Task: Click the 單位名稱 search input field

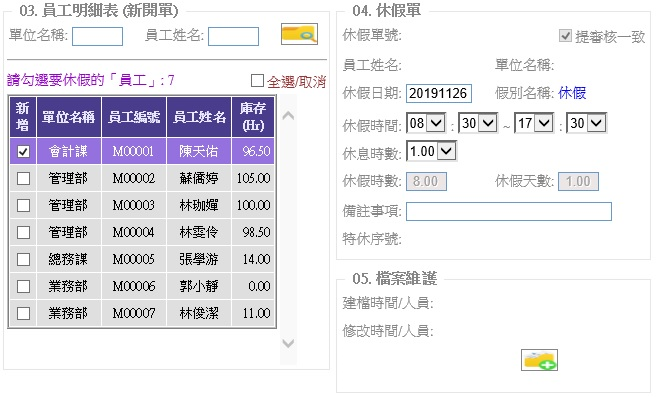Action: 97,36
